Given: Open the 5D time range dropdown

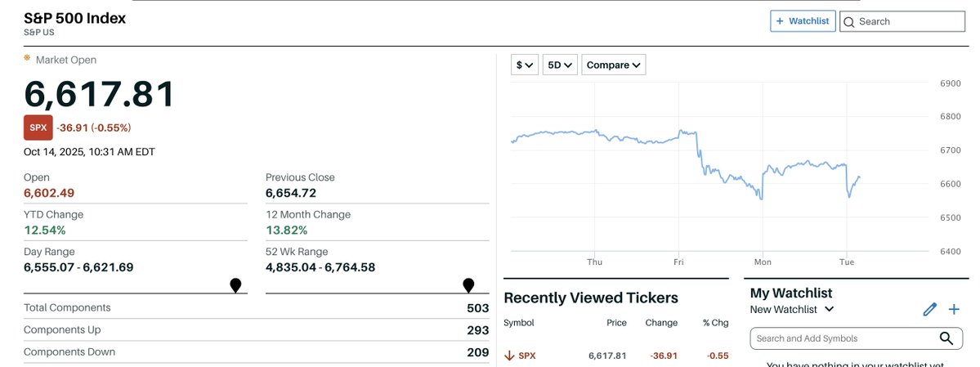Looking at the screenshot, I should tap(560, 65).
